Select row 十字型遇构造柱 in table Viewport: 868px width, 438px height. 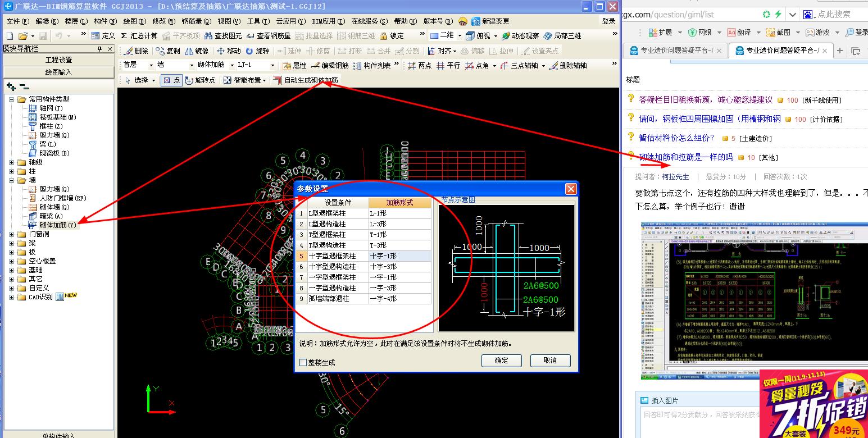pos(365,267)
